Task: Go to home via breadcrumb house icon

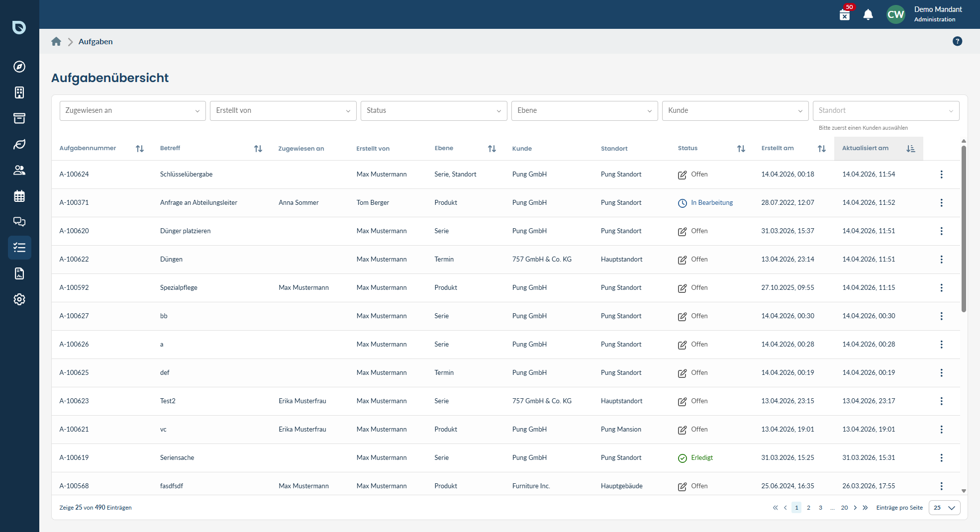Action: [56, 42]
